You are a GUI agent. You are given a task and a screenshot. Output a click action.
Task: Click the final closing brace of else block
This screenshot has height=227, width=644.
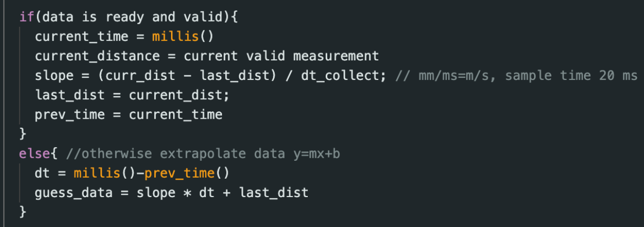(x=22, y=212)
